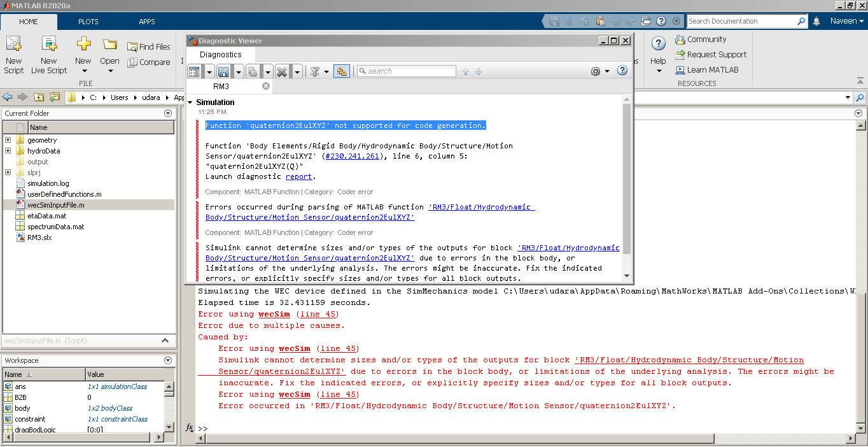Viewport: 868px width, 447px height.
Task: Open the copy icon dropdown arrow
Action: point(268,71)
